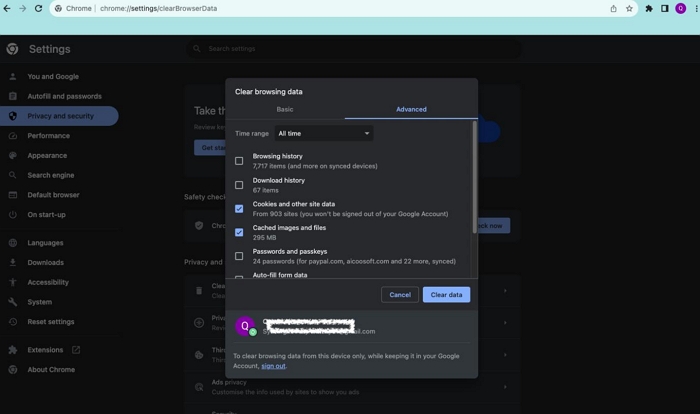Viewport: 700px width, 414px height.
Task: Click the address bar URL
Action: click(158, 8)
